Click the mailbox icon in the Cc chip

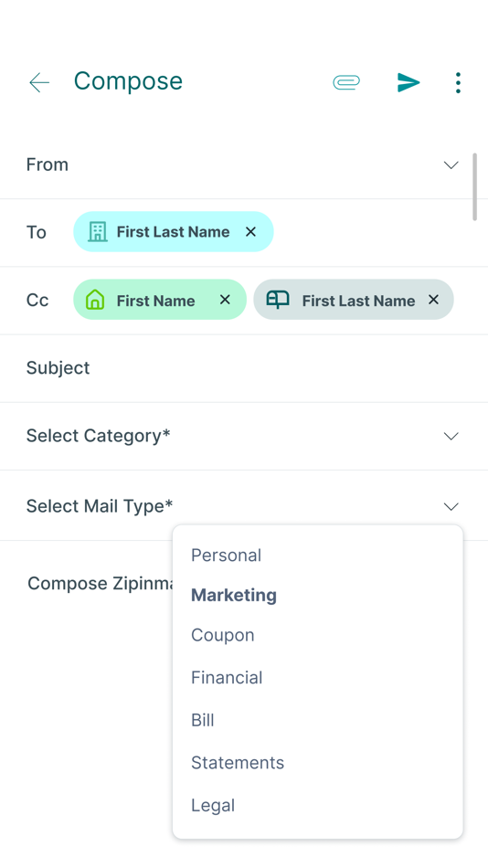point(278,300)
